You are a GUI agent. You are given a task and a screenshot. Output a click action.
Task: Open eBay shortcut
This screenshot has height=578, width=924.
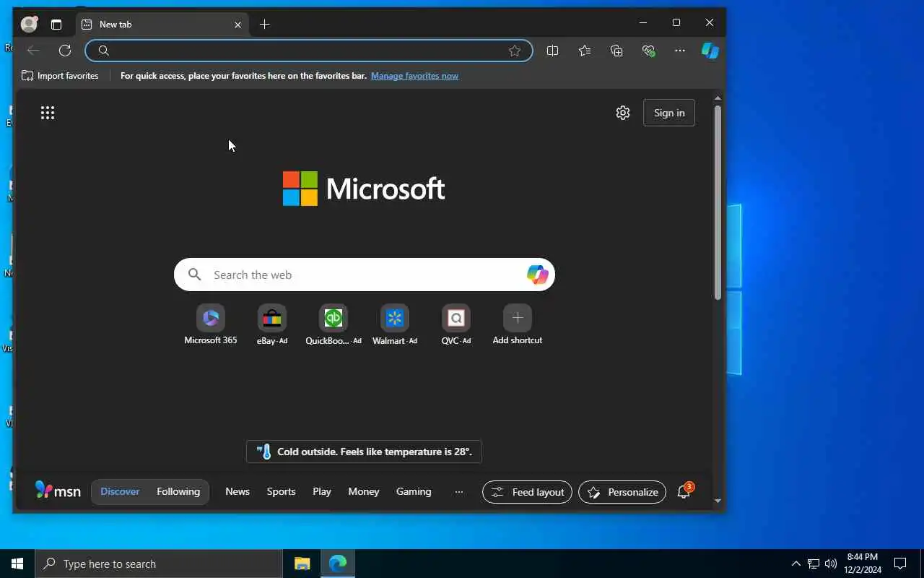[272, 324]
